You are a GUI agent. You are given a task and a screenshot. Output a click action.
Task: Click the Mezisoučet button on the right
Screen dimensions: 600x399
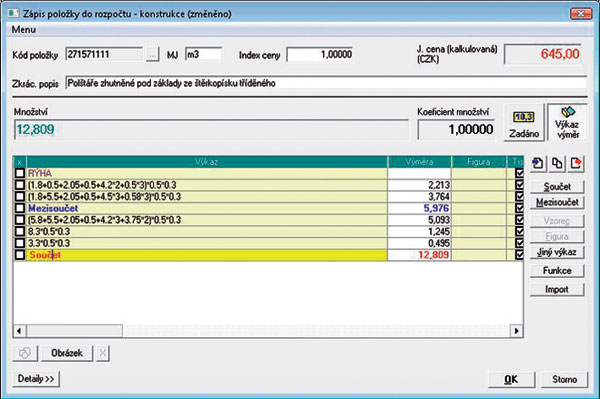(557, 202)
